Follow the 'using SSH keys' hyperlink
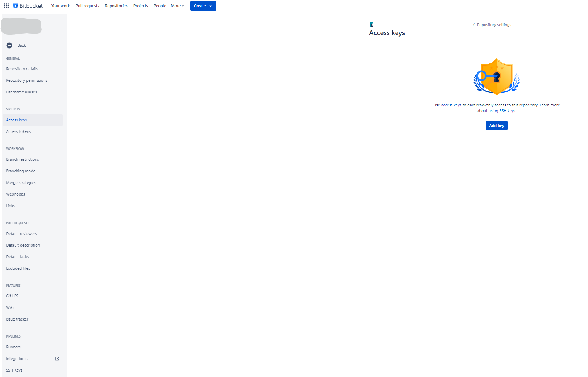 (502, 111)
